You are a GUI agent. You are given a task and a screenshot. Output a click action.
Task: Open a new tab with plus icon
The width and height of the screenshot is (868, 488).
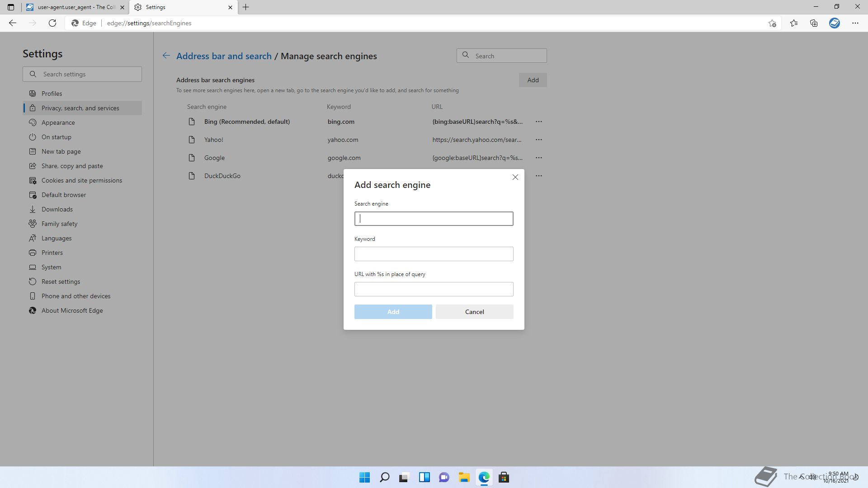[x=246, y=7]
